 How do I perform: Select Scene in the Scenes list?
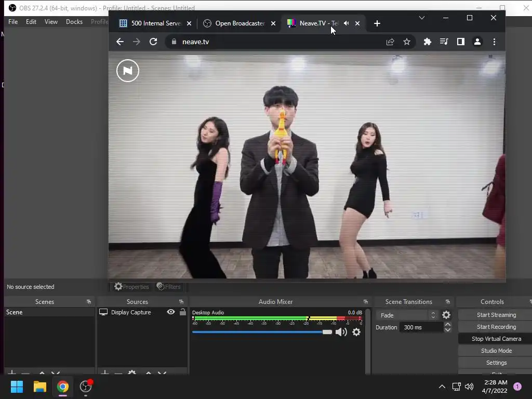pos(49,312)
